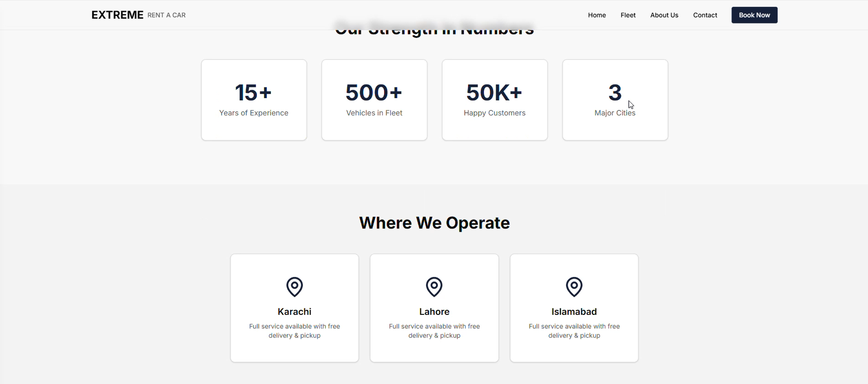The image size is (868, 384).
Task: Click the 50K+ statistic number
Action: click(x=494, y=92)
